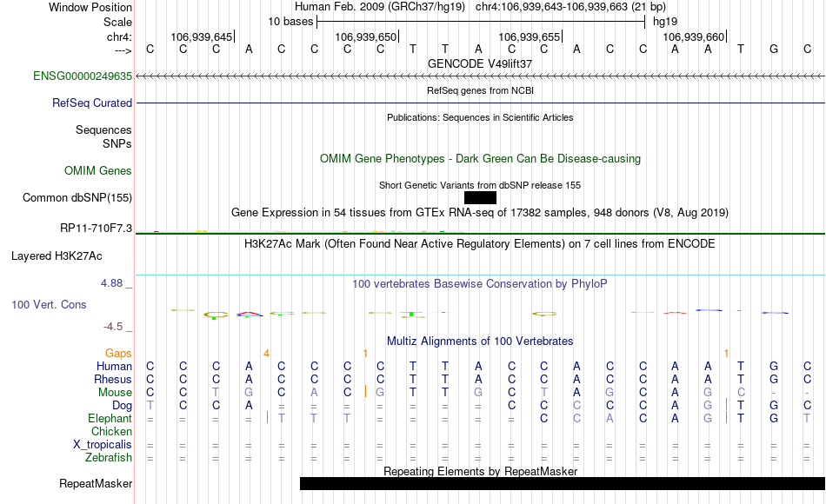Open the RefSeq Curated track label
The height and width of the screenshot is (504, 826).
click(92, 103)
